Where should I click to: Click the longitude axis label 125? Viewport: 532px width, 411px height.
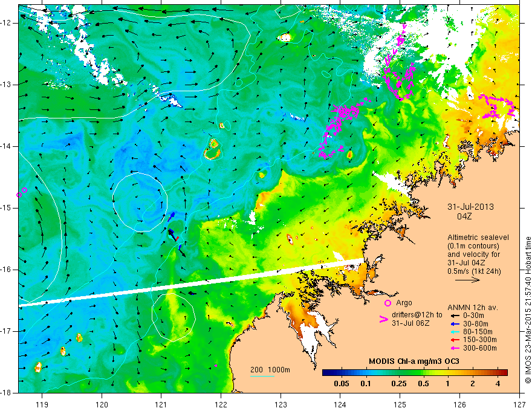pyautogui.click(x=400, y=404)
